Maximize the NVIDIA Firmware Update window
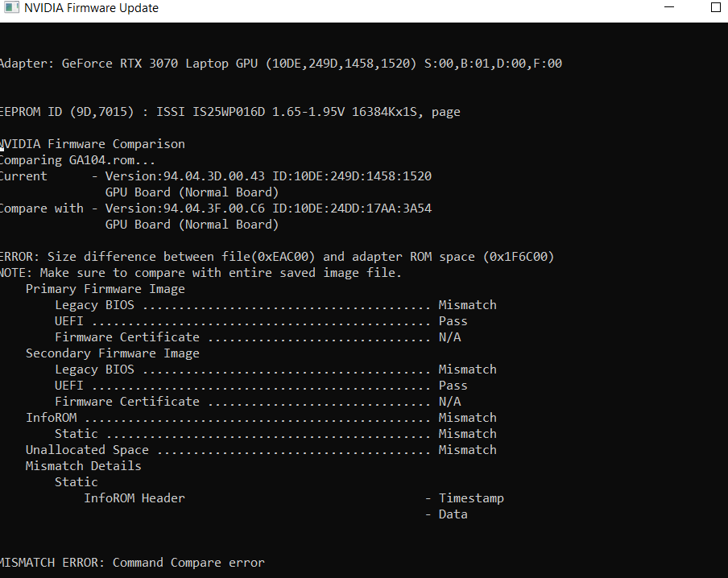Image resolution: width=728 pixels, height=578 pixels. pos(716,7)
